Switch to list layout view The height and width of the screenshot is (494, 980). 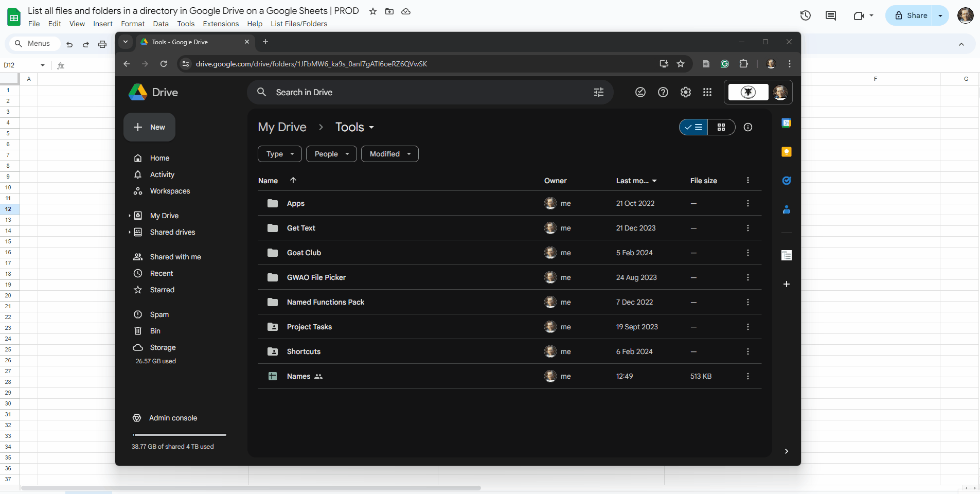pyautogui.click(x=694, y=127)
